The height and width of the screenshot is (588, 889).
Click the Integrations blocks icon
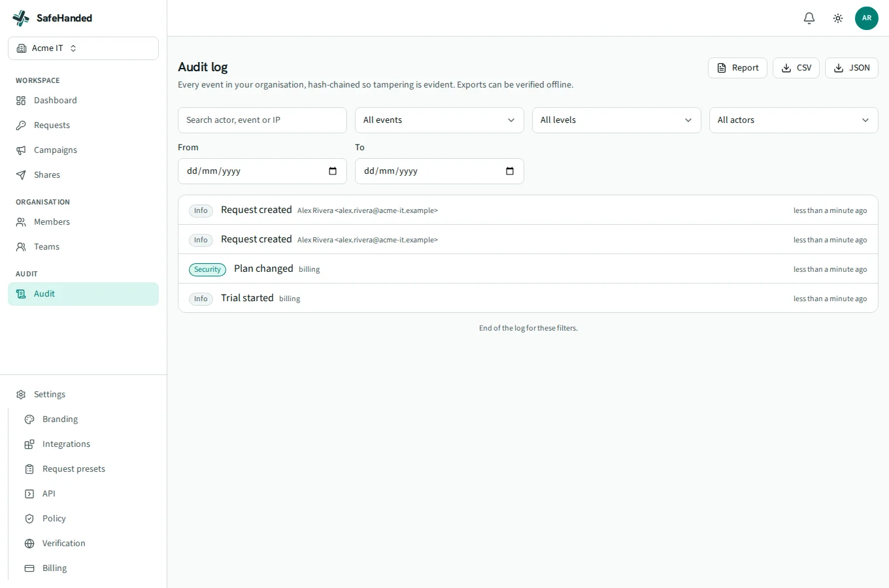29,444
